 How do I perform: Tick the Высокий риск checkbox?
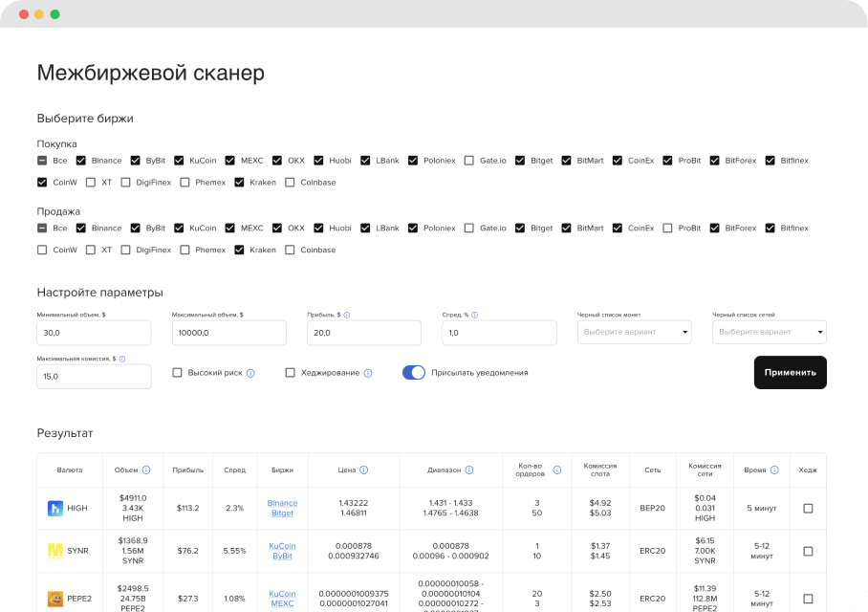click(x=177, y=373)
